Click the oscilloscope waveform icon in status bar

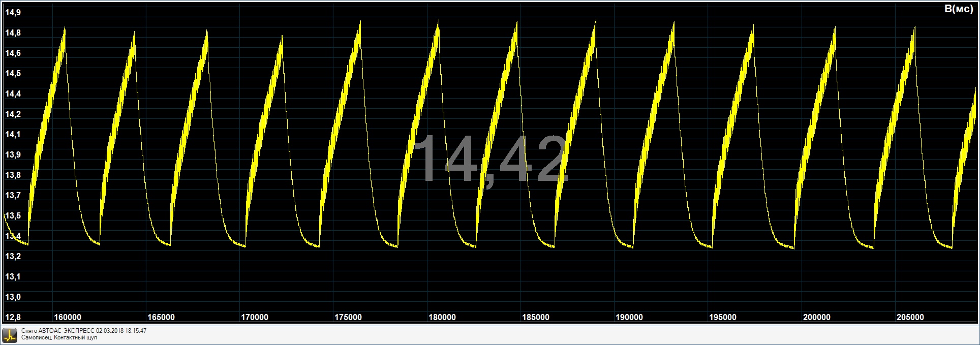tap(10, 334)
